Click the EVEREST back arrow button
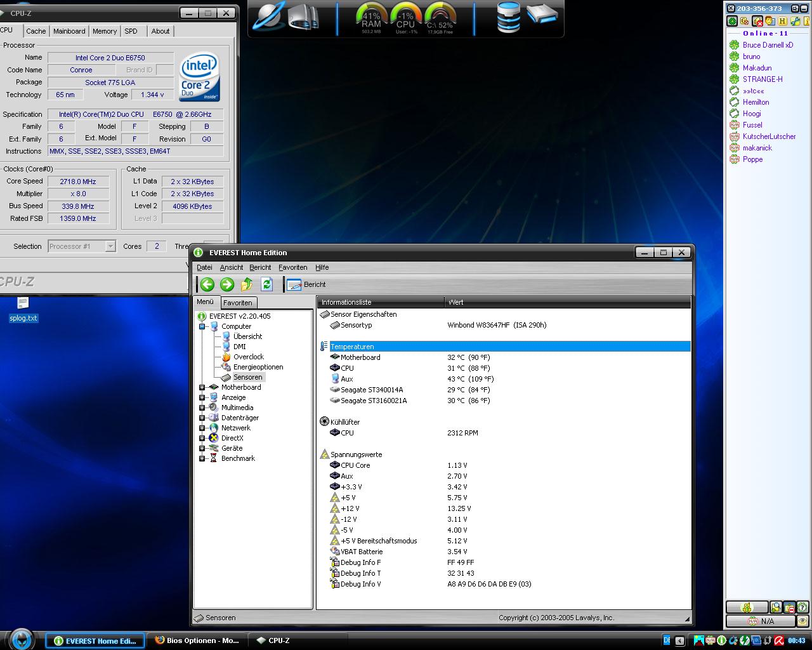 (207, 284)
